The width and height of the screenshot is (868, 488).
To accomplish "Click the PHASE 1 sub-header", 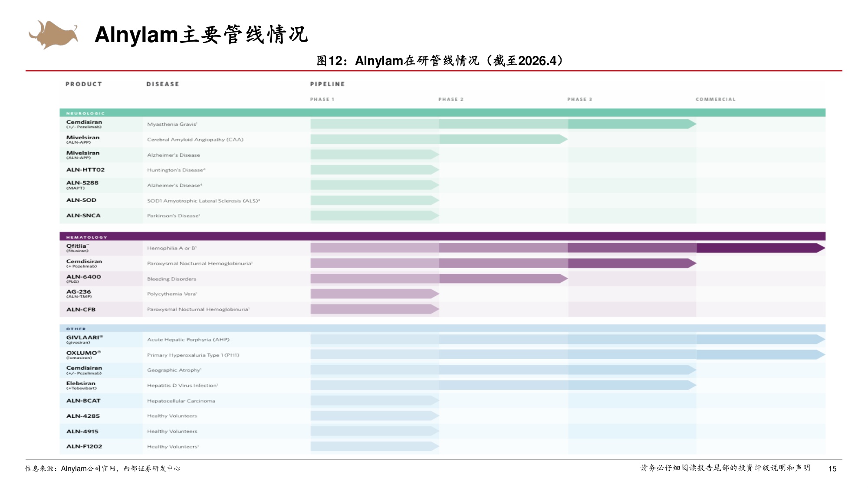I will [x=322, y=99].
